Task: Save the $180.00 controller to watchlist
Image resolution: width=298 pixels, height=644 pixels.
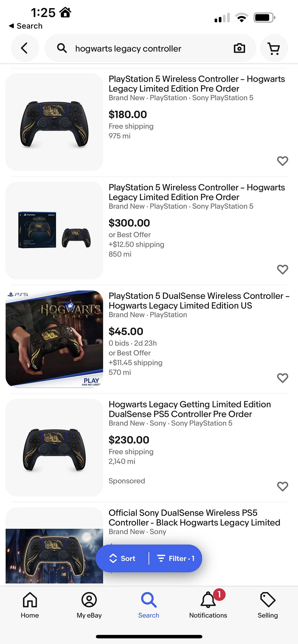Action: [282, 161]
